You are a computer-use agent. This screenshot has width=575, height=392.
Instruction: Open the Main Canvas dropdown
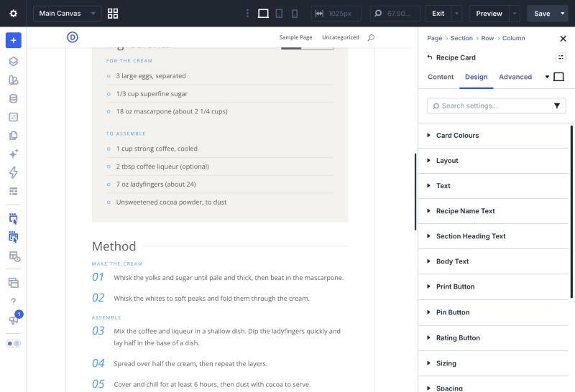point(67,14)
